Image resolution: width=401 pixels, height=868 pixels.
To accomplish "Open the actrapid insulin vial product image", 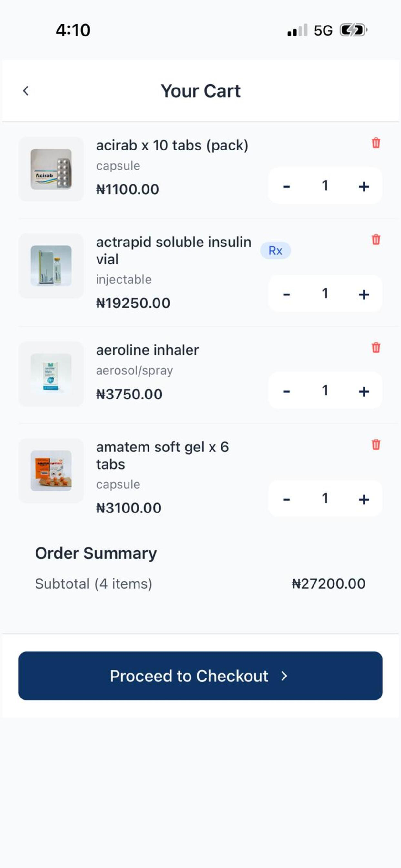I will tap(51, 266).
